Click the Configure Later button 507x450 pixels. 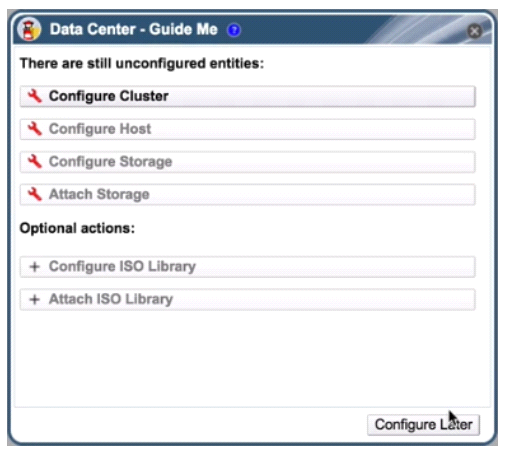423,425
